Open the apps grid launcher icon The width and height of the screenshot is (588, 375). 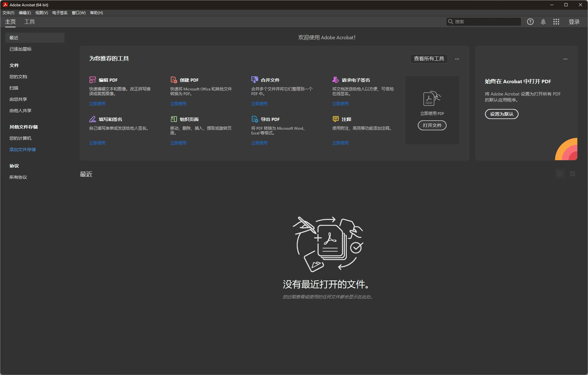(x=556, y=22)
